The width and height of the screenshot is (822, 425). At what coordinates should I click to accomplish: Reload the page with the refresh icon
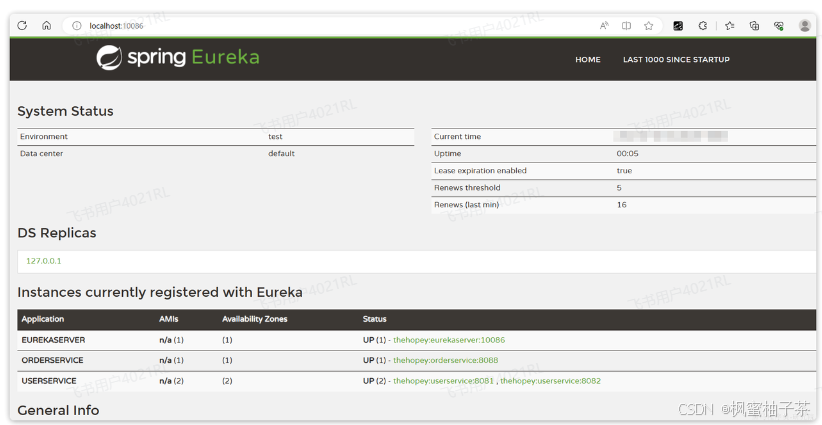point(22,25)
